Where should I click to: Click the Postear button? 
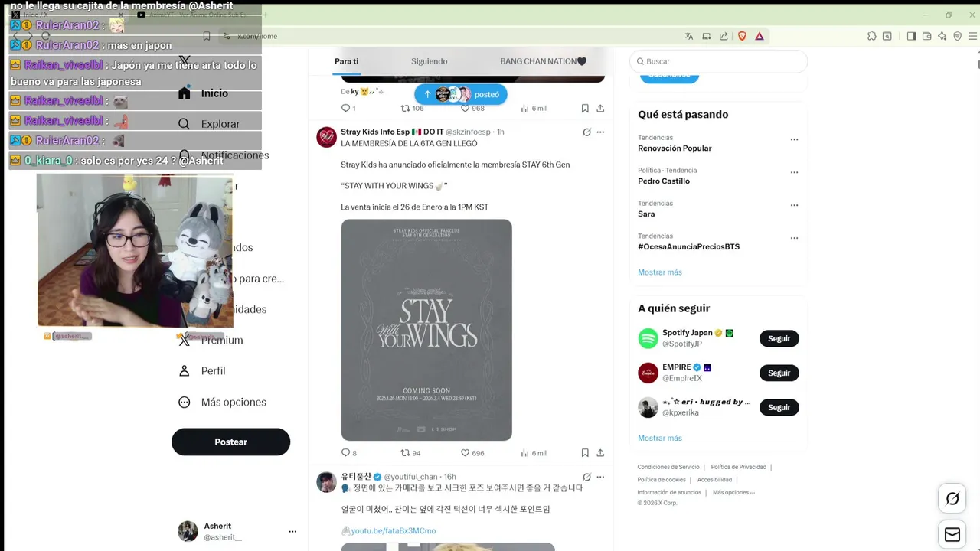230,442
